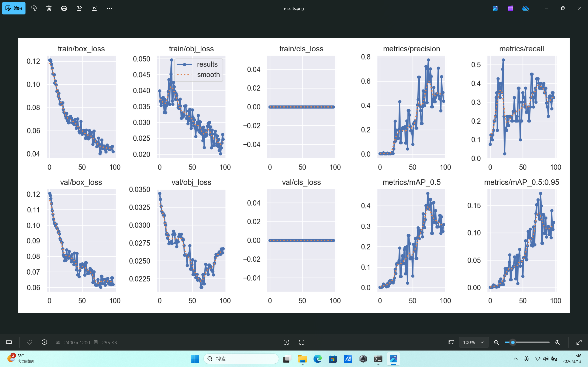Rotate the image with rotate icon
Image resolution: width=588 pixels, height=367 pixels.
click(34, 8)
